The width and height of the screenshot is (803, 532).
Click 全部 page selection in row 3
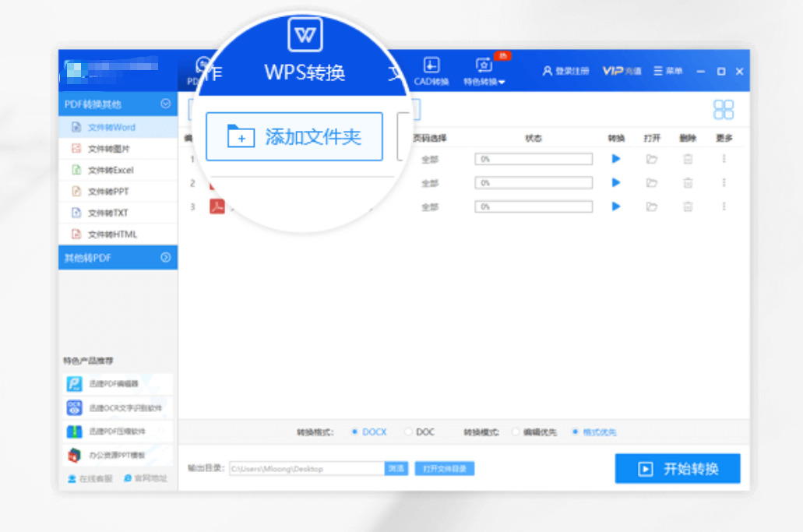(x=430, y=207)
